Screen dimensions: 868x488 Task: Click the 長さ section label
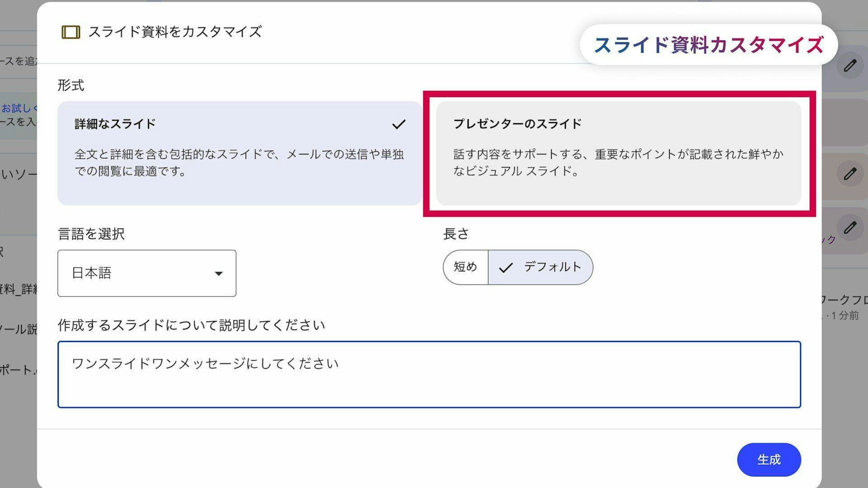click(x=456, y=234)
